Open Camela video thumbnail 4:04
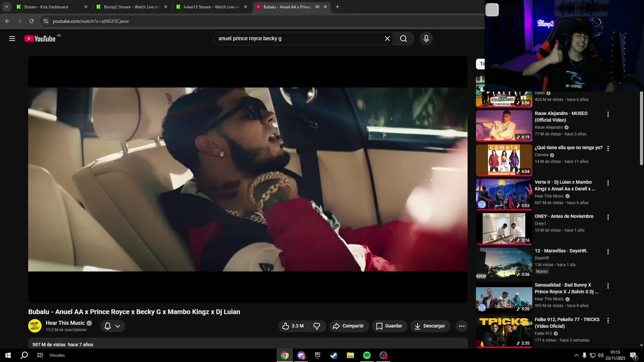Image resolution: width=644 pixels, height=362 pixels. (504, 160)
